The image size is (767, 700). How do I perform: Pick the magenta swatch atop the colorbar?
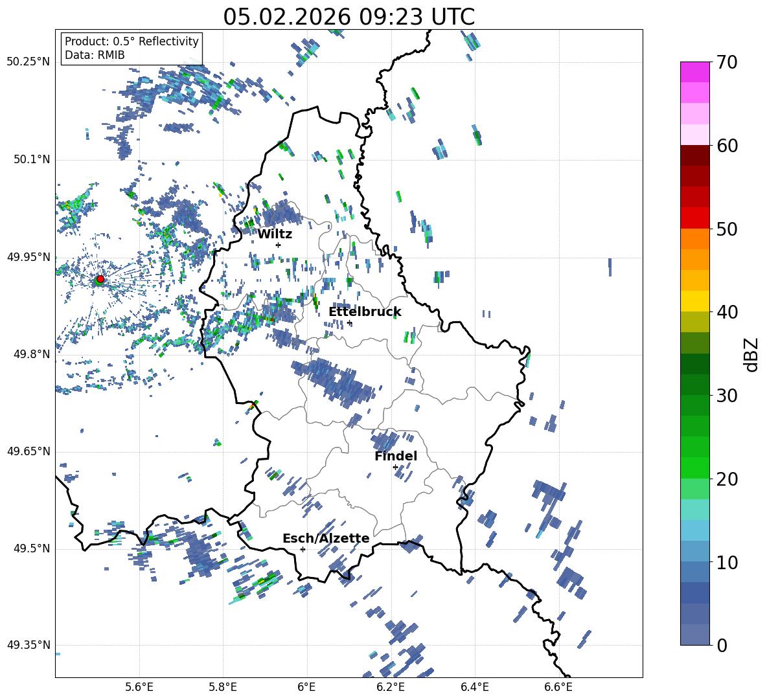[x=694, y=72]
